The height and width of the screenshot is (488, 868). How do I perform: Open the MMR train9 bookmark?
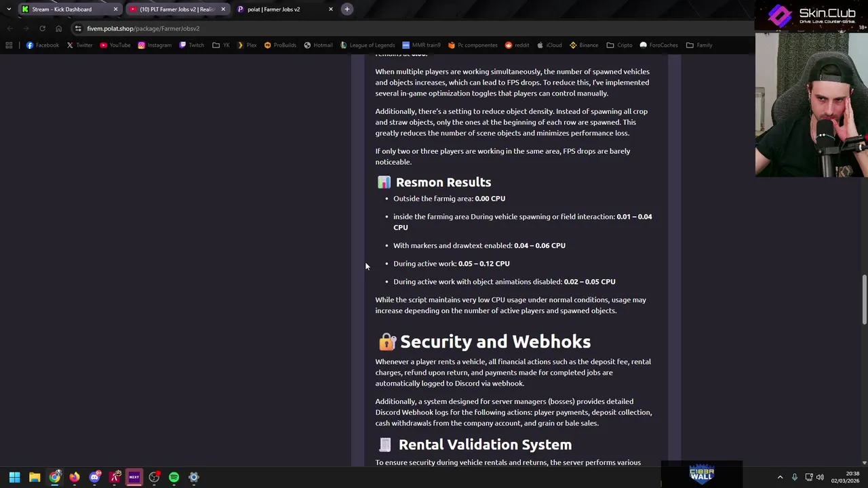(421, 45)
